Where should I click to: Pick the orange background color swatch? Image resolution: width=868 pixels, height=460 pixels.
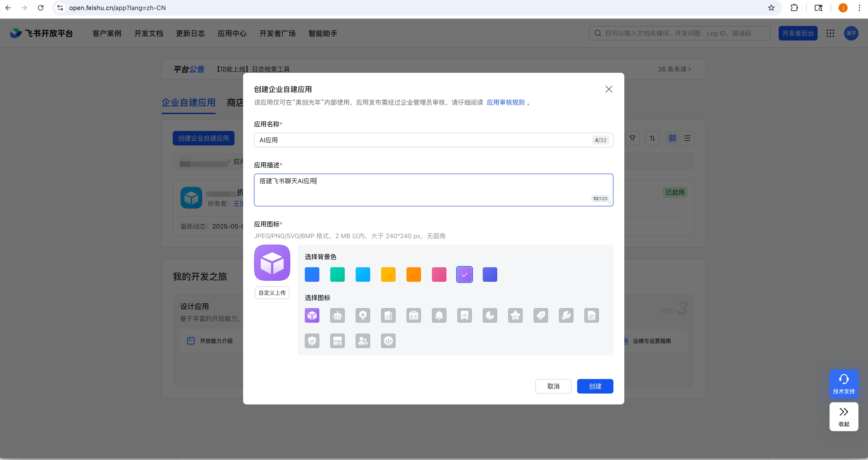pyautogui.click(x=414, y=274)
